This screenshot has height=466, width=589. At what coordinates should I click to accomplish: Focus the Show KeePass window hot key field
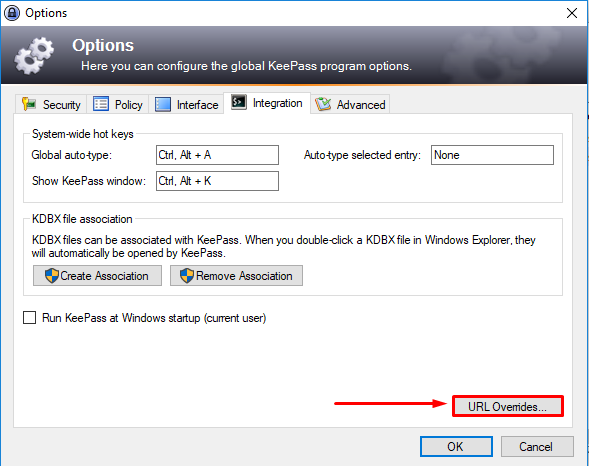(217, 181)
